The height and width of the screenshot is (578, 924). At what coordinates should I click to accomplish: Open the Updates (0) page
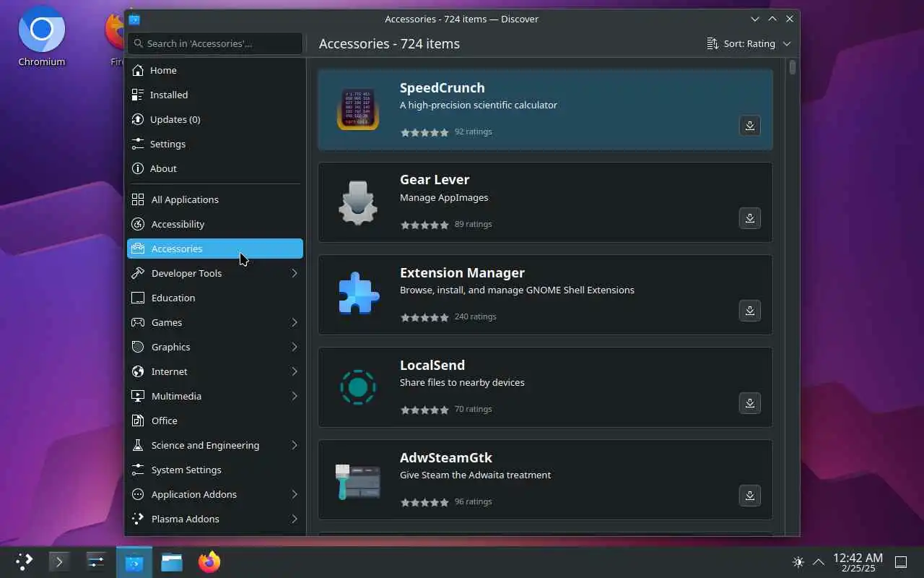pyautogui.click(x=215, y=119)
